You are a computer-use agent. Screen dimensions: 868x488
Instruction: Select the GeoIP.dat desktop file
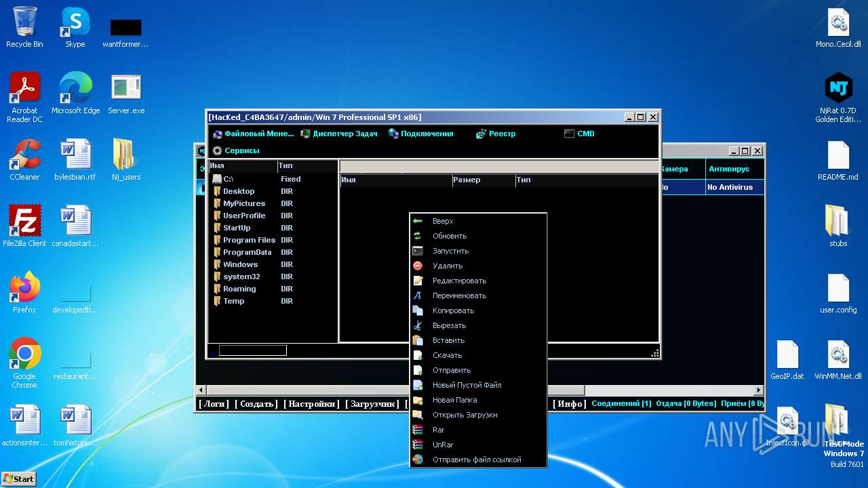click(x=787, y=360)
